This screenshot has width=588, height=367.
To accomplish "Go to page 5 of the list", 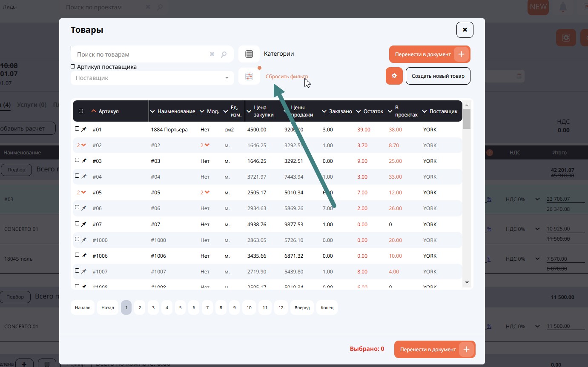I will (x=180, y=307).
